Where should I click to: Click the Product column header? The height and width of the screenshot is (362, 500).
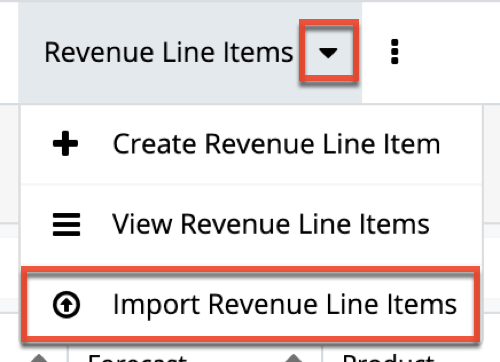[x=388, y=358]
